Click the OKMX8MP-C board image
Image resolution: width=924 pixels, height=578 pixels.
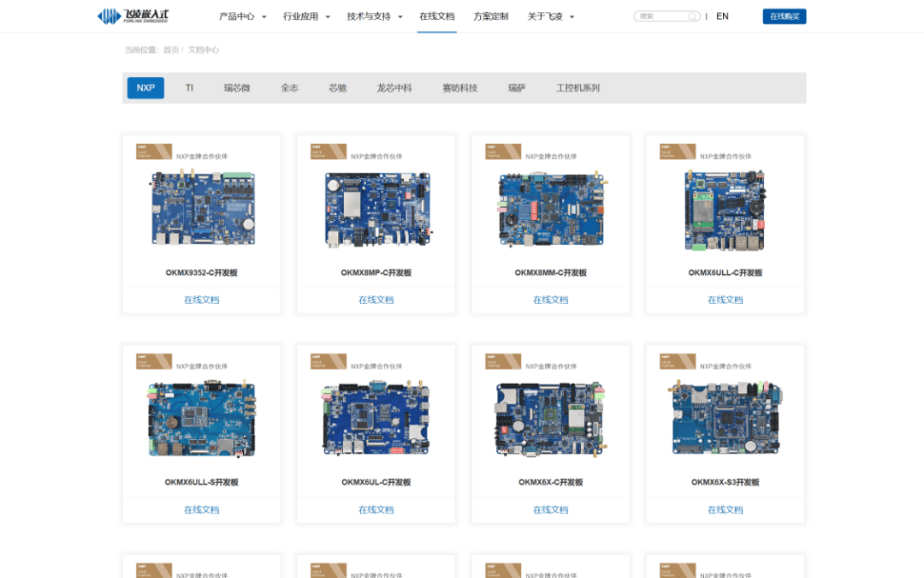[378, 210]
